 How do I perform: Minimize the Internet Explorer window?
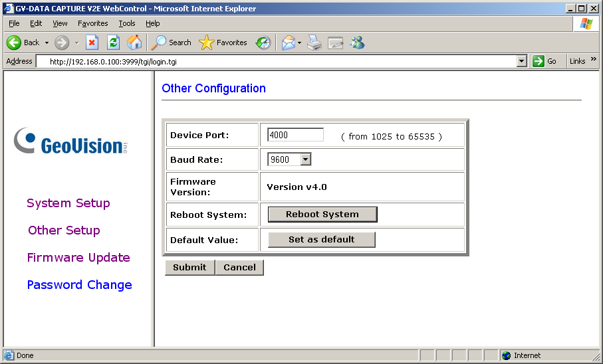(570, 9)
